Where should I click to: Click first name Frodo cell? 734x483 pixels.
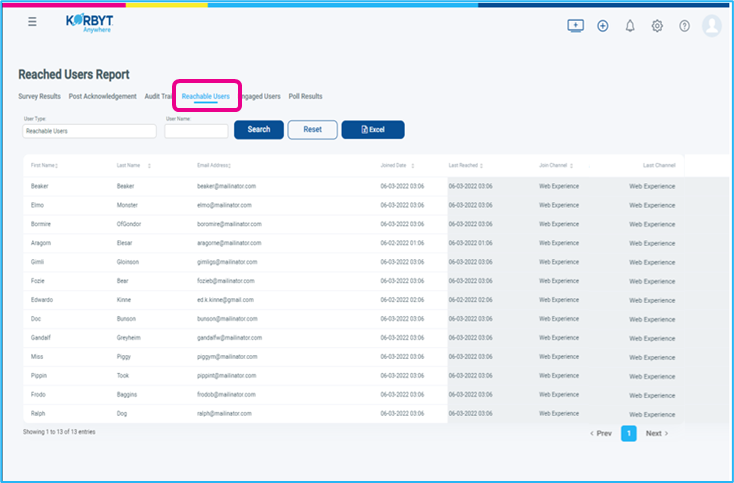coord(38,395)
